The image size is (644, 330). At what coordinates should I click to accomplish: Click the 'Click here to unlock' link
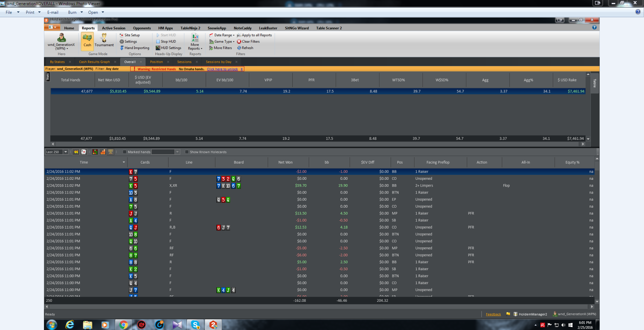[222, 69]
